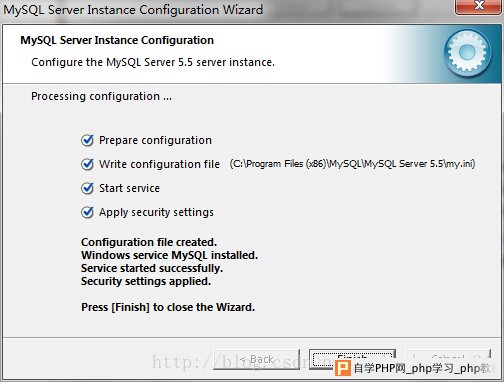The height and width of the screenshot is (382, 504).
Task: Click the Prepare configuration check mark icon
Action: pos(87,140)
